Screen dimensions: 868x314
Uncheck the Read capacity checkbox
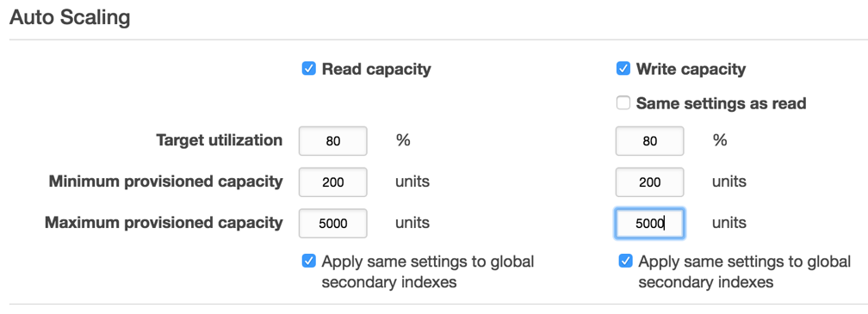309,69
